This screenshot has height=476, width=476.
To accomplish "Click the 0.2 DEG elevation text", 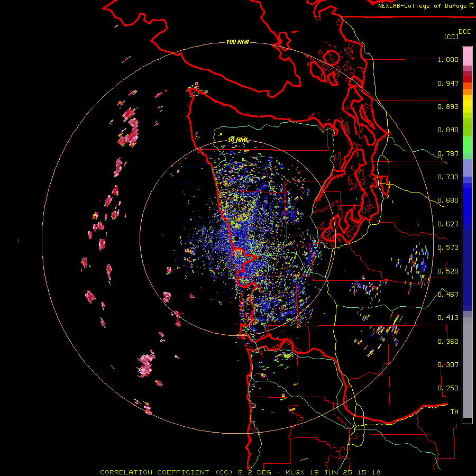I will pyautogui.click(x=255, y=472).
